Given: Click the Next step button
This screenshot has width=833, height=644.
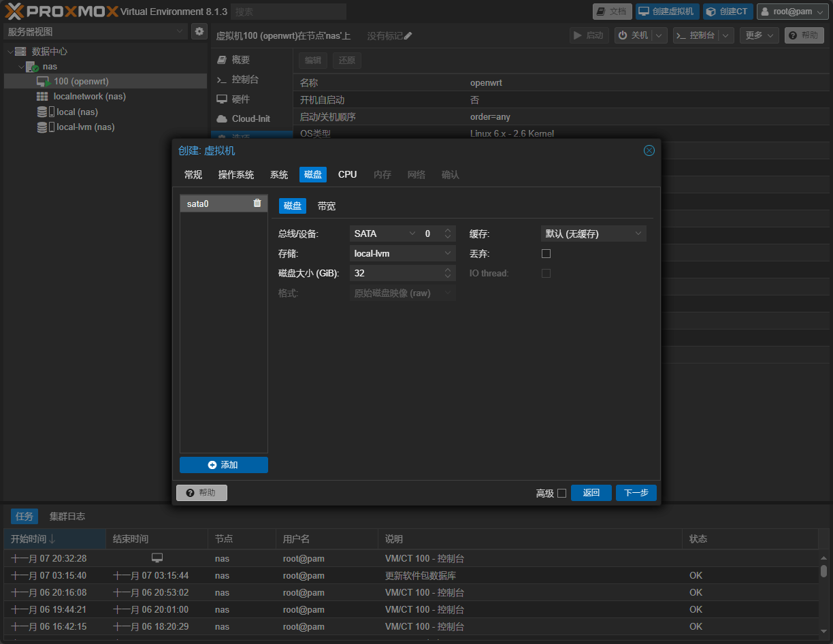Looking at the screenshot, I should pyautogui.click(x=636, y=493).
